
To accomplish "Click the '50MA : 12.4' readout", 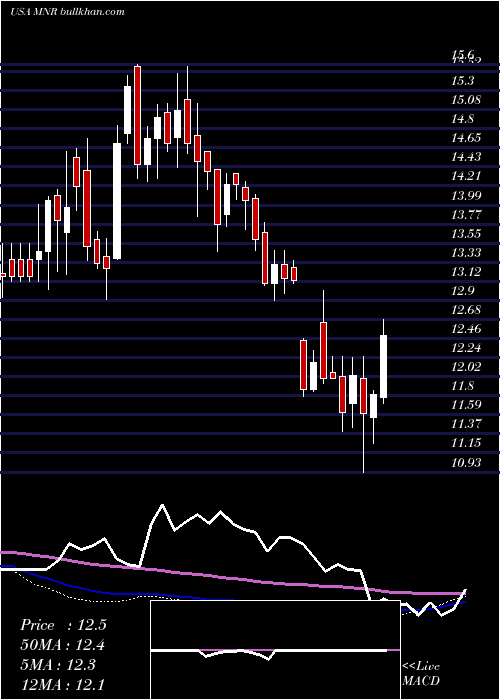I will 63,645.
